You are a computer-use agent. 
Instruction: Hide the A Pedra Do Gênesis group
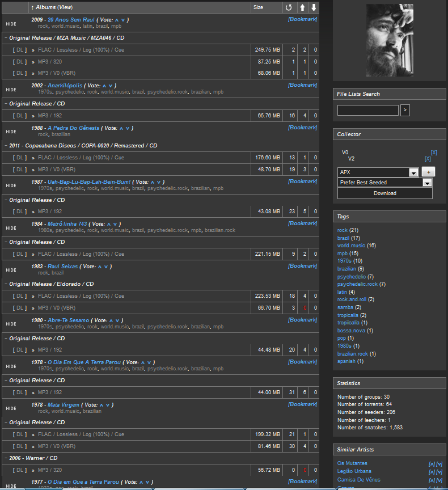click(11, 132)
